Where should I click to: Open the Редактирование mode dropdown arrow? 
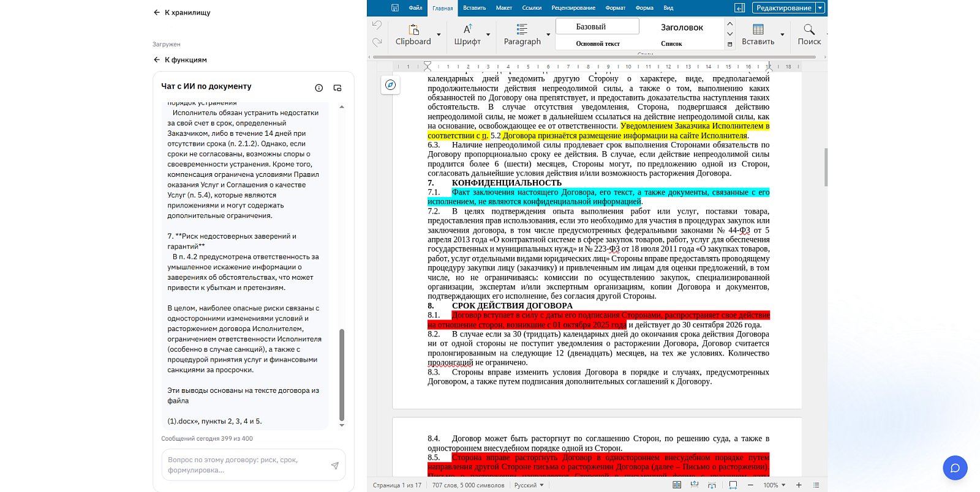(x=820, y=8)
